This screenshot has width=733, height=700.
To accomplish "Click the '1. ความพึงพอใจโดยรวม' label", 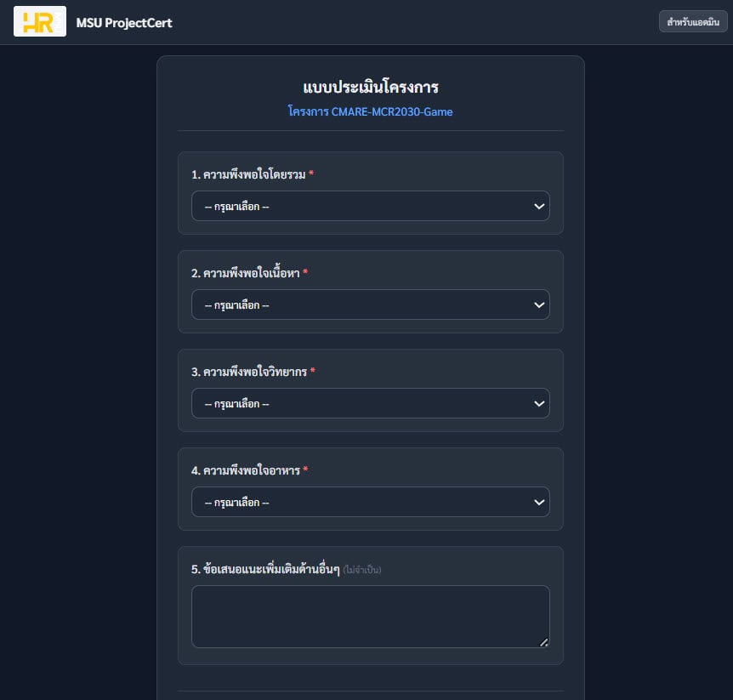I will click(x=248, y=174).
